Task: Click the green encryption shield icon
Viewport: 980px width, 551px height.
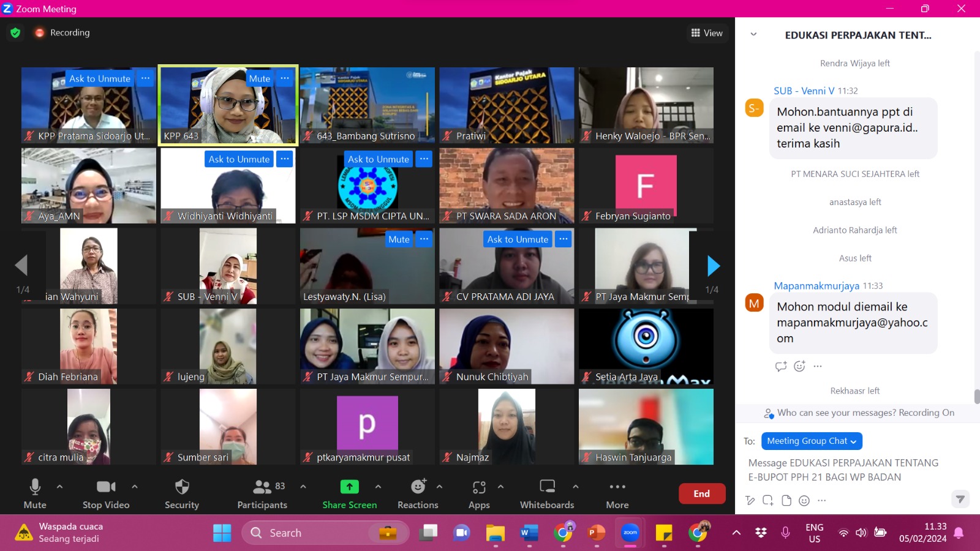Action: [15, 32]
